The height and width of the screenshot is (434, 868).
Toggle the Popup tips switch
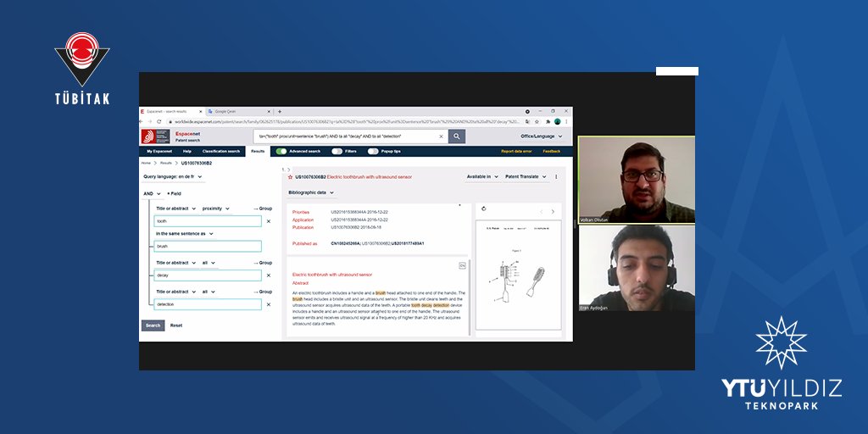[373, 151]
